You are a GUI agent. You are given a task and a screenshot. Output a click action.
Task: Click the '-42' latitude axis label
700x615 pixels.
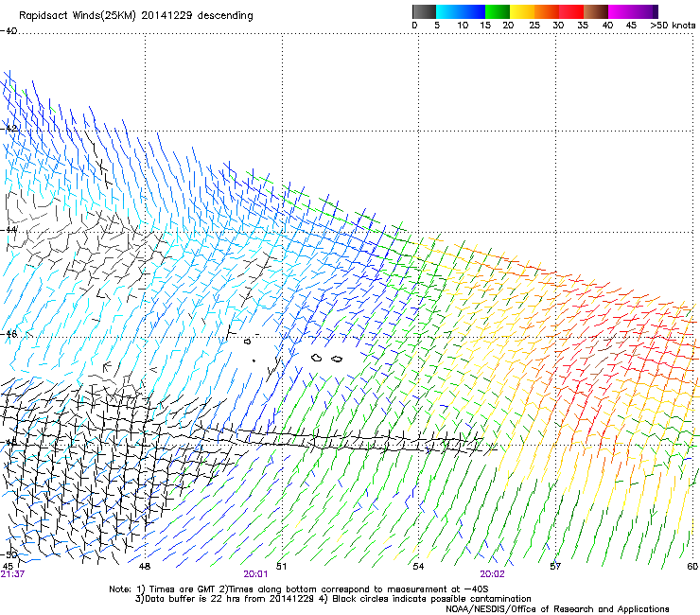9,129
